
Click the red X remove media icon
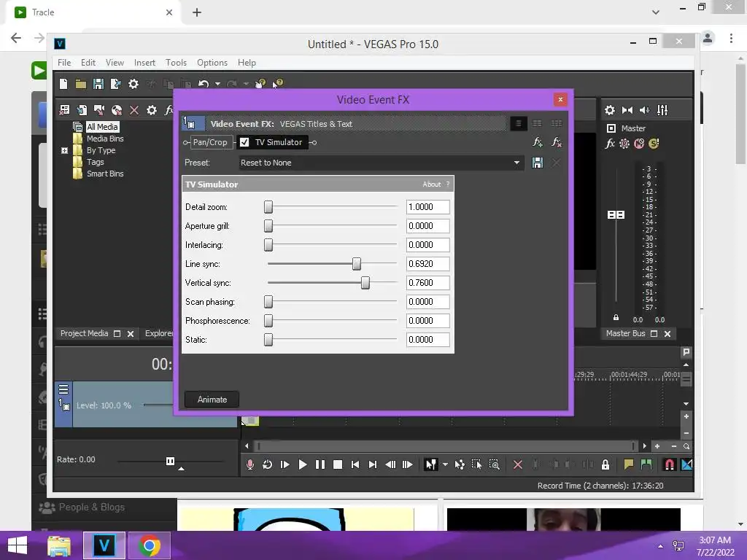pyautogui.click(x=134, y=110)
